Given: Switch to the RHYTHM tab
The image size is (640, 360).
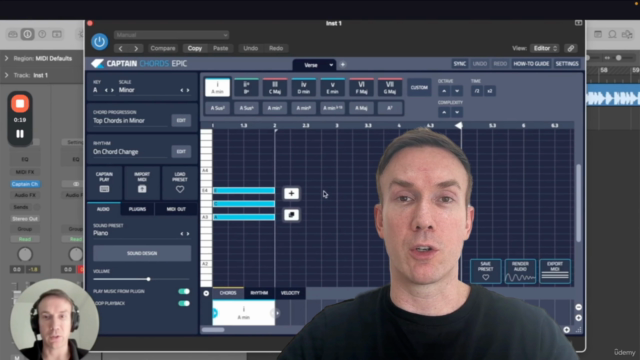Looking at the screenshot, I should (x=259, y=293).
